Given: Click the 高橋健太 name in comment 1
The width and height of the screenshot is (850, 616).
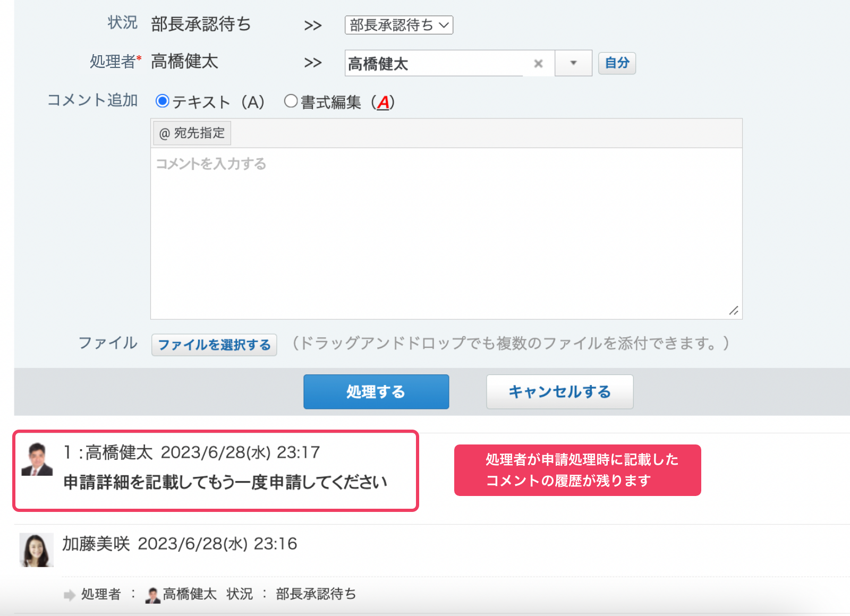Looking at the screenshot, I should pyautogui.click(x=119, y=452).
